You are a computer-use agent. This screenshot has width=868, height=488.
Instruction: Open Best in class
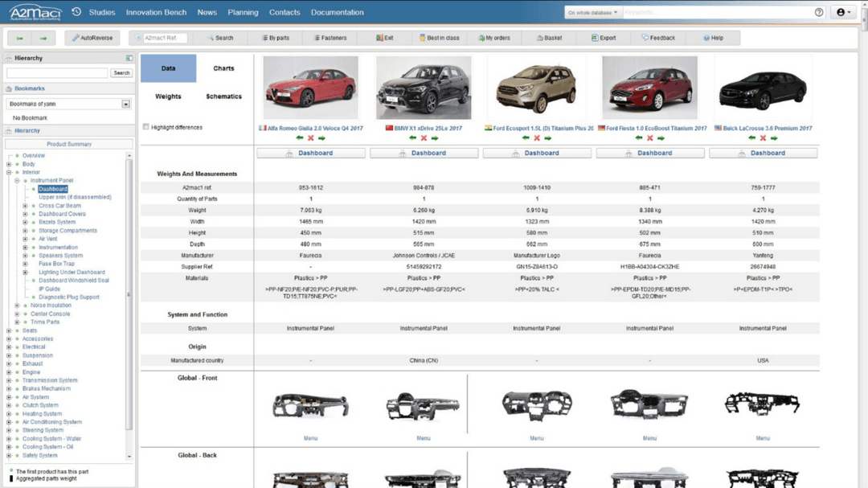pyautogui.click(x=439, y=39)
